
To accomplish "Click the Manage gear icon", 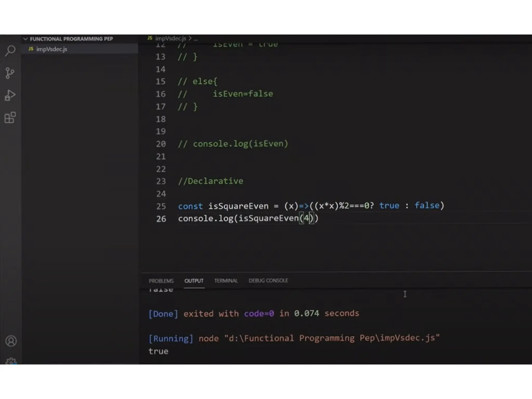I will 11,361.
